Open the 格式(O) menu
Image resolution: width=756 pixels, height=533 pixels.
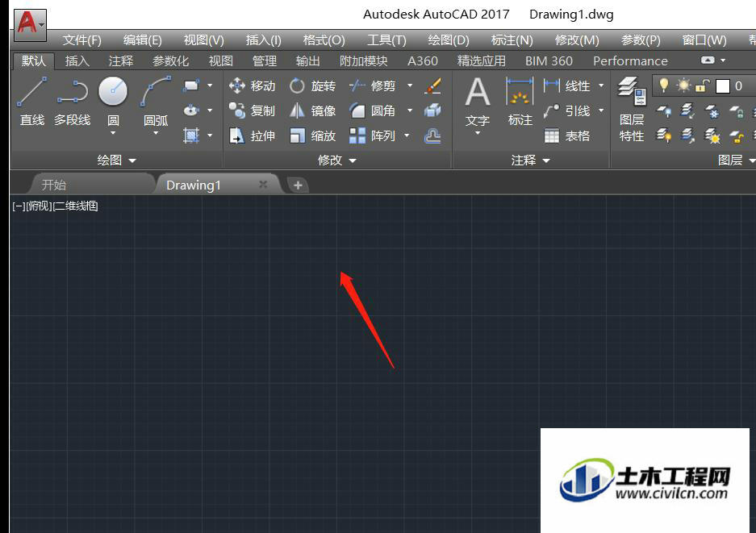(x=324, y=40)
